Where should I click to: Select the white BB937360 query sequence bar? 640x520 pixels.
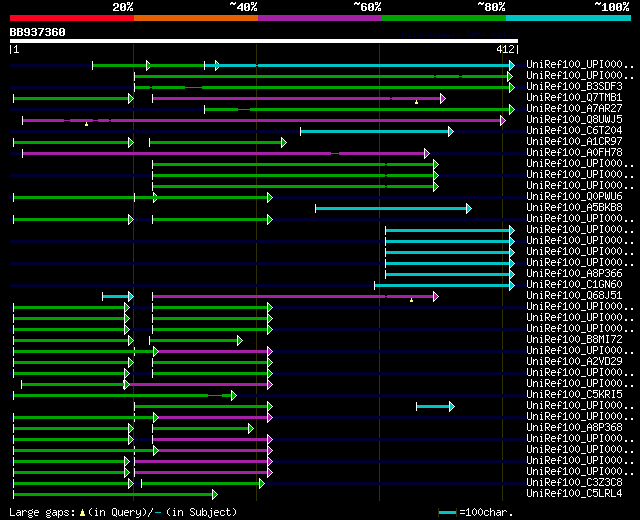264,41
